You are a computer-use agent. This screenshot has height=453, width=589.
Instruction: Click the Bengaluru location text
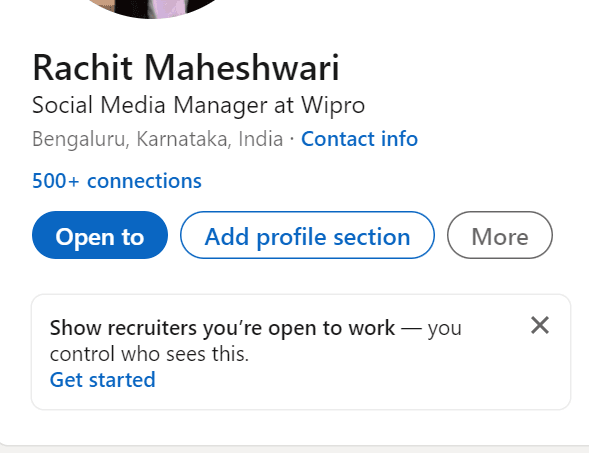coord(81,139)
